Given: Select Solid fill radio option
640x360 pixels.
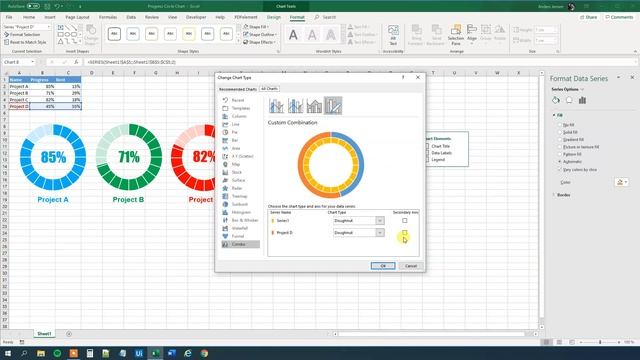Looking at the screenshot, I should click(x=560, y=132).
